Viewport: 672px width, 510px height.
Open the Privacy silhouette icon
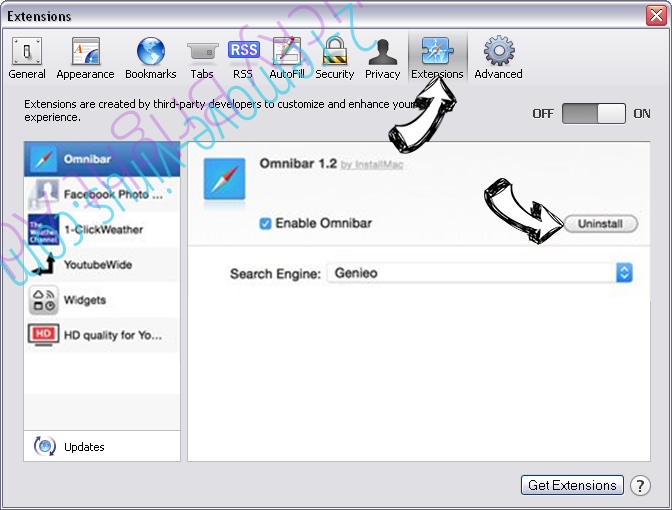coord(382,52)
